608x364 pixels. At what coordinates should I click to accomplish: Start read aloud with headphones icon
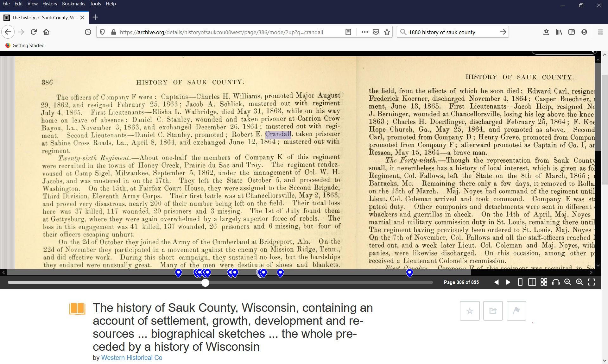(556, 282)
